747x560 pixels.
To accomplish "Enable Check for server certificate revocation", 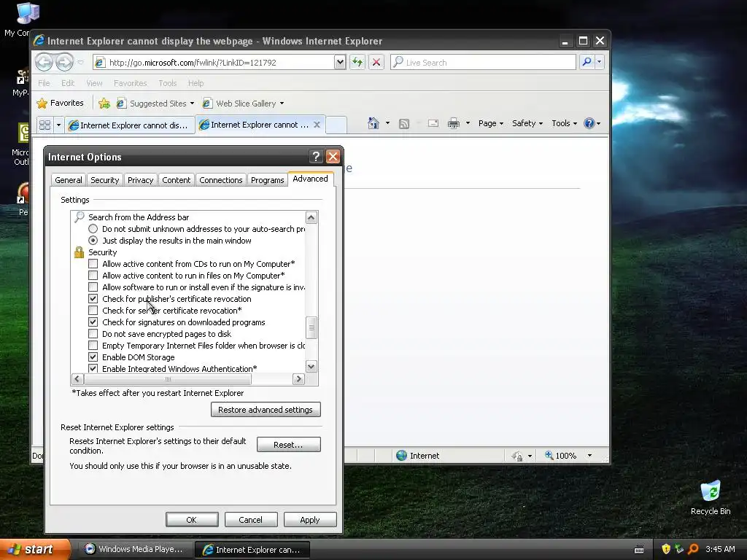I will (93, 311).
